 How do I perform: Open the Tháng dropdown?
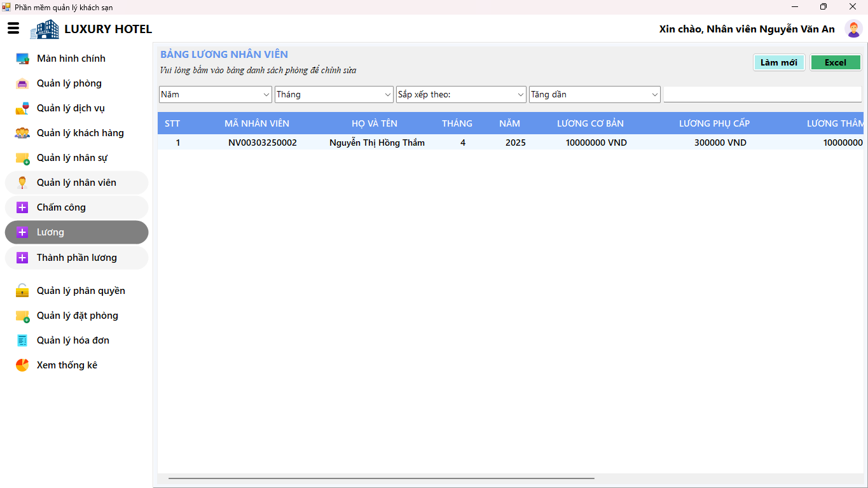(x=334, y=94)
